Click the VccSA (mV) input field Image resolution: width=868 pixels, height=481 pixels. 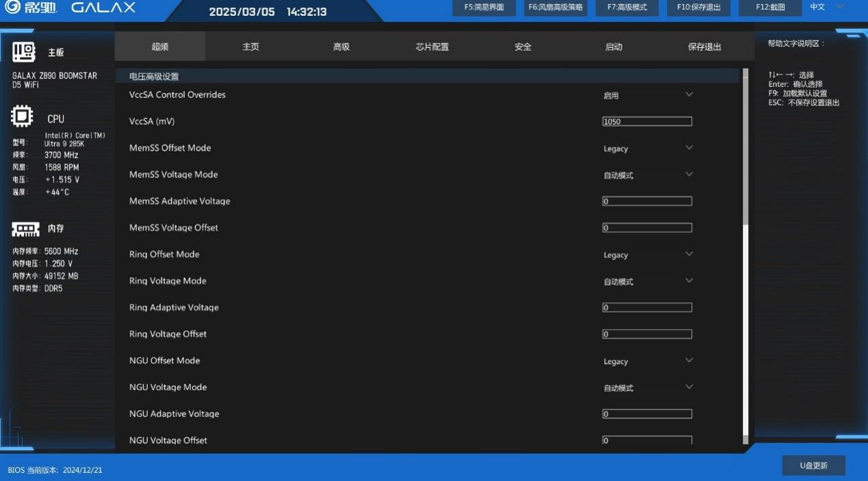[x=647, y=121]
